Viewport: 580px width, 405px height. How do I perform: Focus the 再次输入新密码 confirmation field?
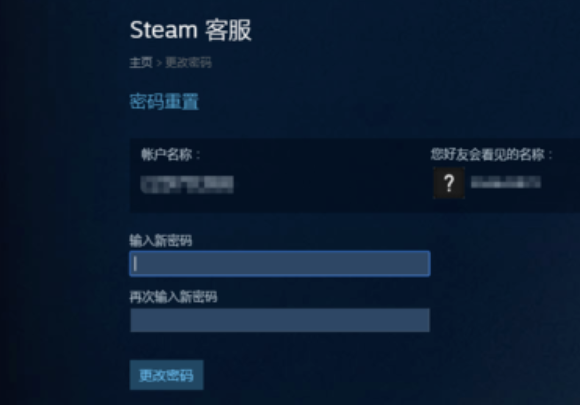point(280,320)
